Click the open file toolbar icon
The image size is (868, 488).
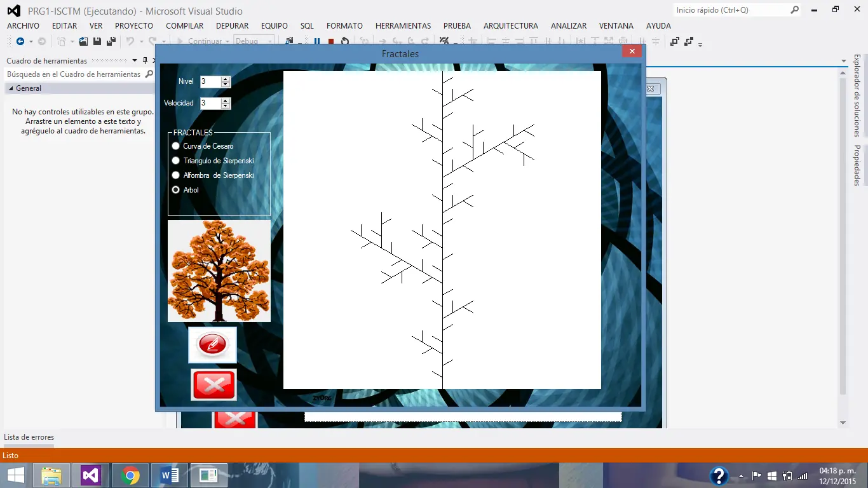click(x=83, y=41)
